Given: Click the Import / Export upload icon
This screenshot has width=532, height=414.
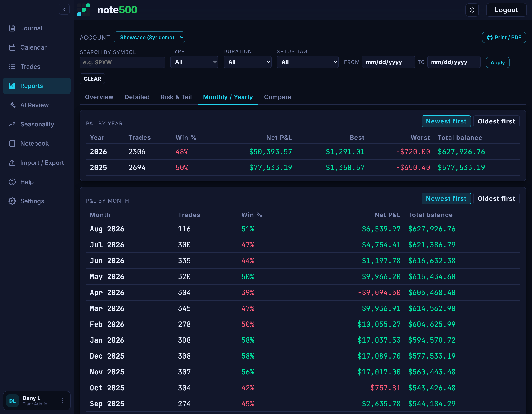Looking at the screenshot, I should coord(12,162).
